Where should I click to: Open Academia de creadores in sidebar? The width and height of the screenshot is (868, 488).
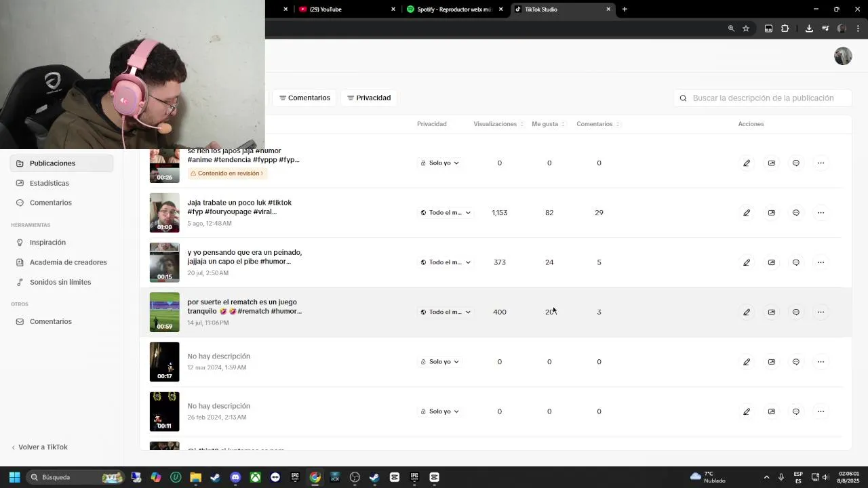click(x=62, y=262)
